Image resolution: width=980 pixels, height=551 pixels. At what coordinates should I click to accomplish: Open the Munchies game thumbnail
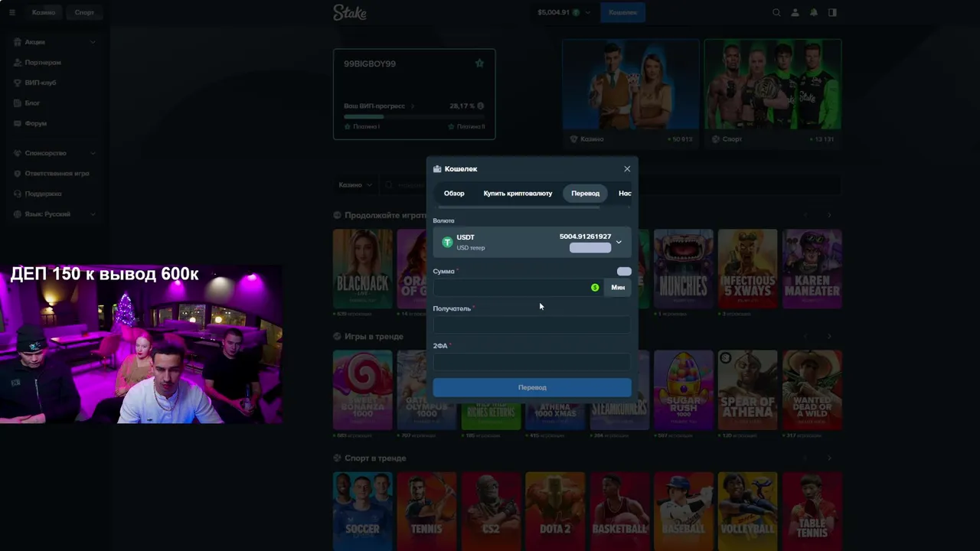[x=684, y=269]
